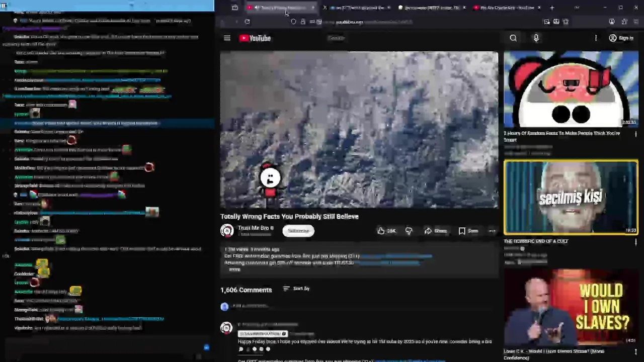Open menu for Louis C.K. suggested video

point(635,351)
